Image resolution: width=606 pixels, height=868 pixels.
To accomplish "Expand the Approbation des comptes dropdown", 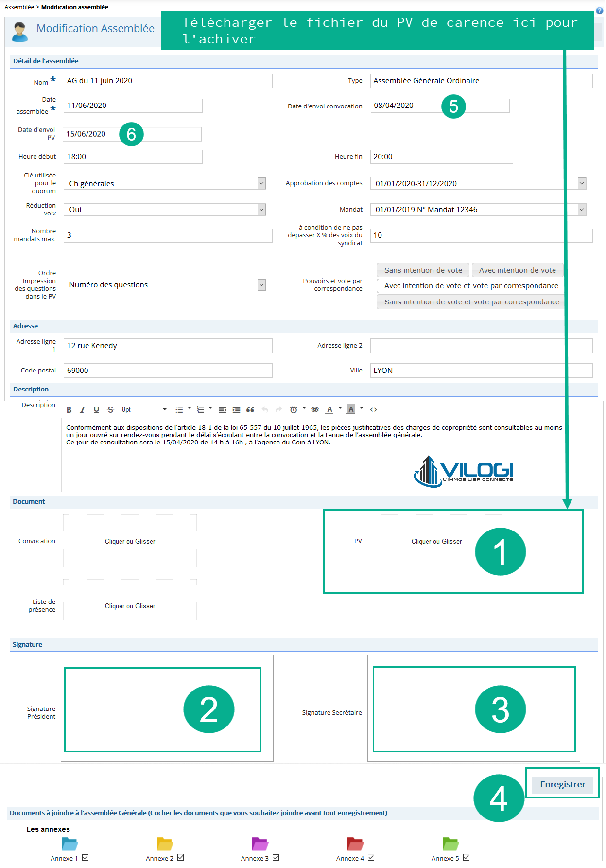I will pyautogui.click(x=582, y=183).
